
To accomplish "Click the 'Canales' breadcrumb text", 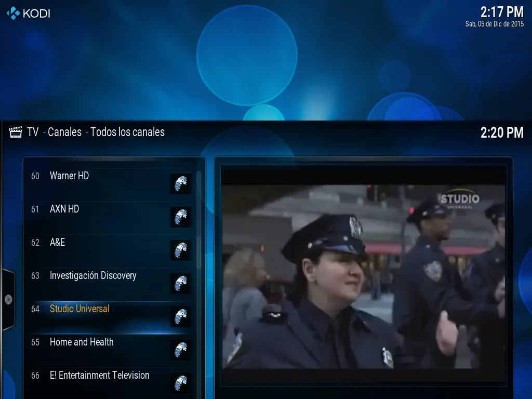I will pos(64,132).
